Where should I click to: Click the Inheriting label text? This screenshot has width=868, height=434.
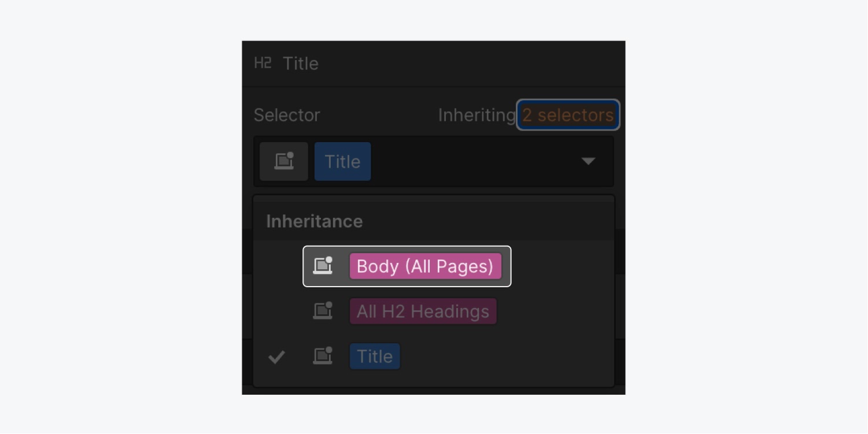477,115
